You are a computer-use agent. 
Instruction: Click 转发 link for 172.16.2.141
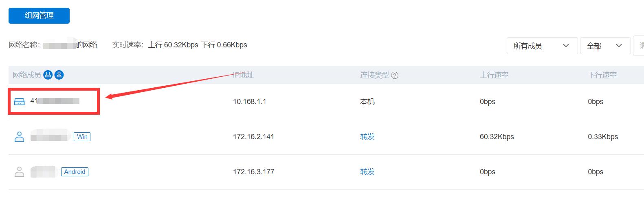[x=367, y=137]
